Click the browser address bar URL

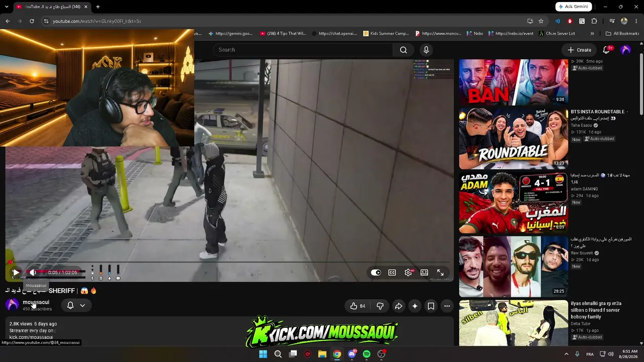pyautogui.click(x=97, y=21)
